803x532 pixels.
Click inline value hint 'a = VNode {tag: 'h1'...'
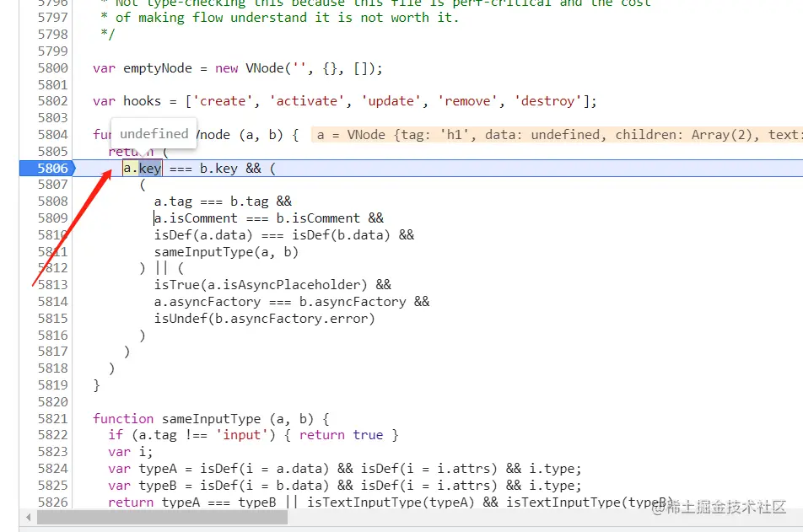click(557, 135)
